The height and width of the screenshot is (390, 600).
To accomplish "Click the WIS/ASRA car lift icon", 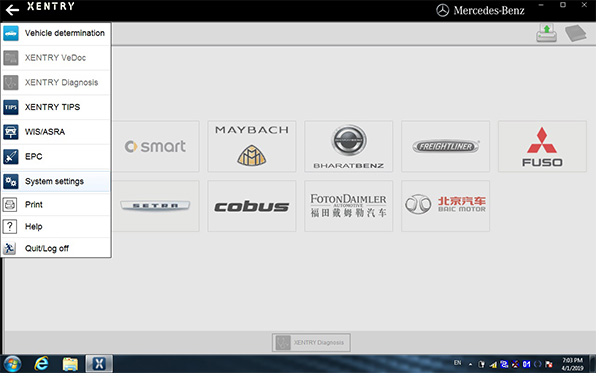I will pyautogui.click(x=11, y=132).
